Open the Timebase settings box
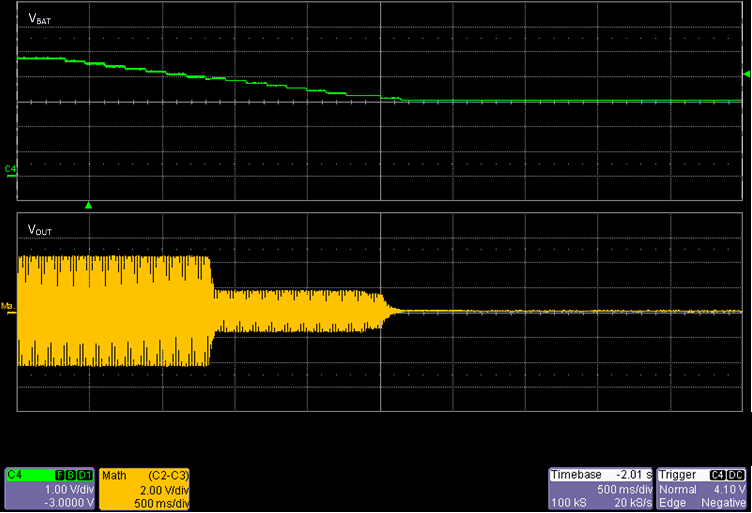Image resolution: width=752 pixels, height=513 pixels. [601, 488]
